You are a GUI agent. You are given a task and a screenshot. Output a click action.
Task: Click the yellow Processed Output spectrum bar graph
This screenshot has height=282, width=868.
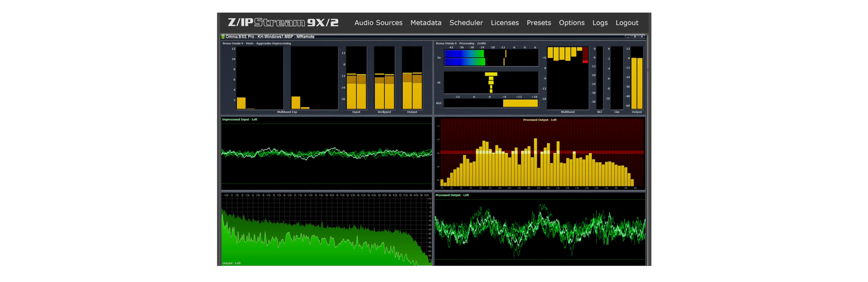tap(540, 154)
